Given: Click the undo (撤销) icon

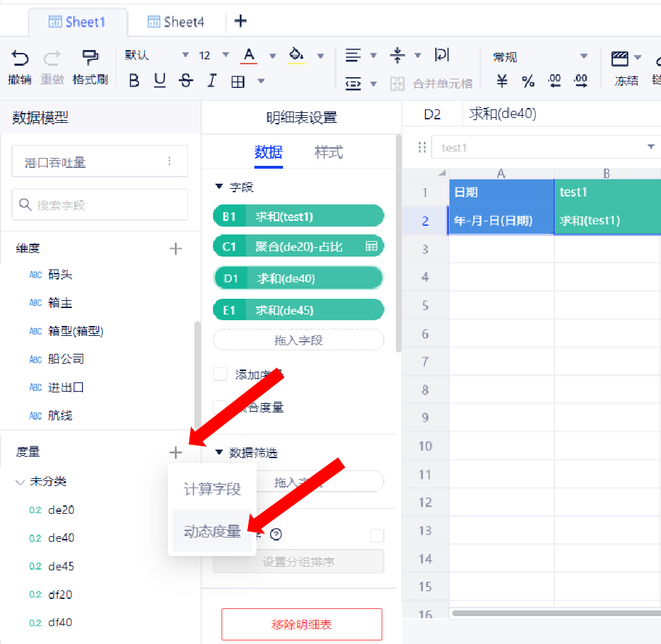Looking at the screenshot, I should tap(20, 58).
